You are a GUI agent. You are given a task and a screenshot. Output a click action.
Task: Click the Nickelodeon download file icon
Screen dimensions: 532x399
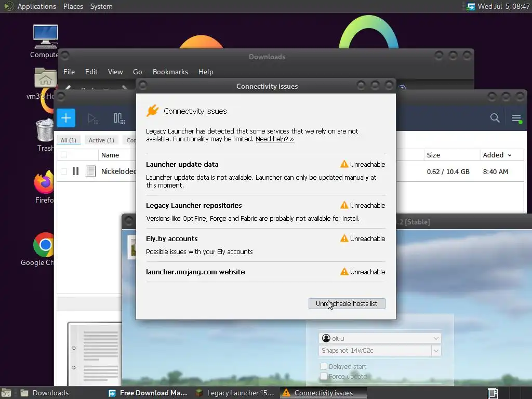90,171
